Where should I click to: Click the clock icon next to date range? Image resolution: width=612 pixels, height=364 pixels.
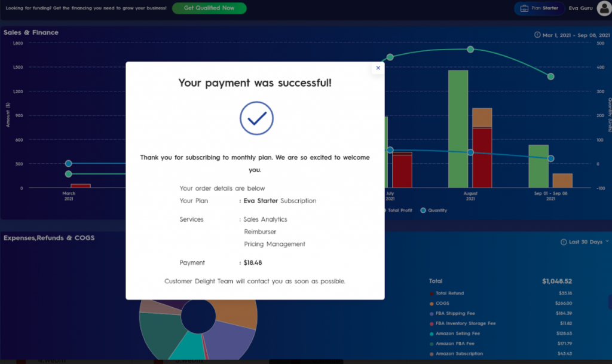[537, 35]
